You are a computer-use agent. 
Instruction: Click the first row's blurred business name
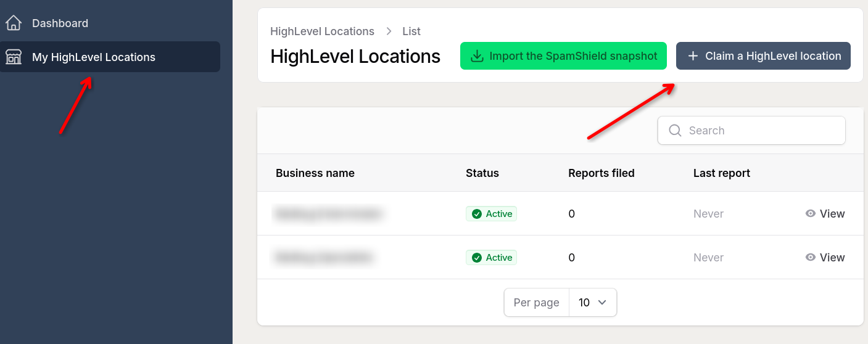tap(329, 214)
